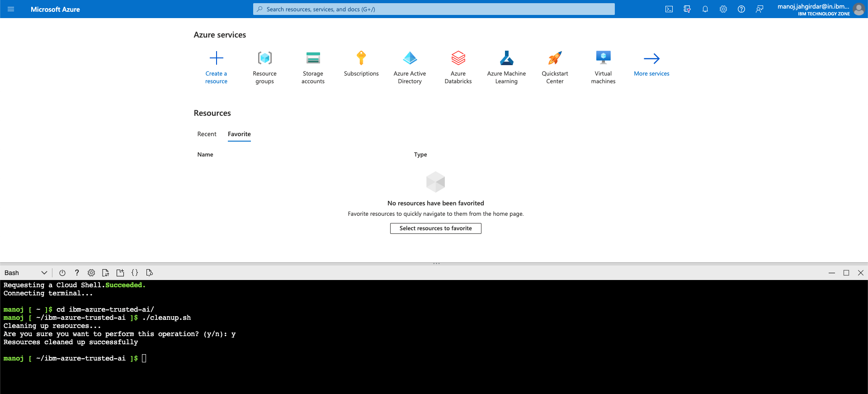Viewport: 868px width, 394px height.
Task: Open Azure Machine Learning service
Action: coord(507,68)
